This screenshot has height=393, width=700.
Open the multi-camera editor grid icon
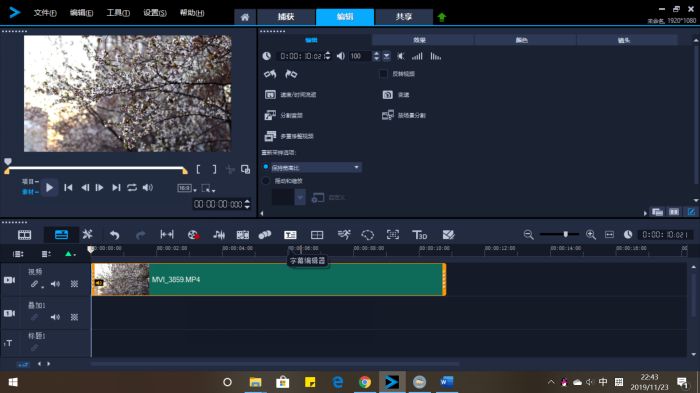pyautogui.click(x=317, y=235)
